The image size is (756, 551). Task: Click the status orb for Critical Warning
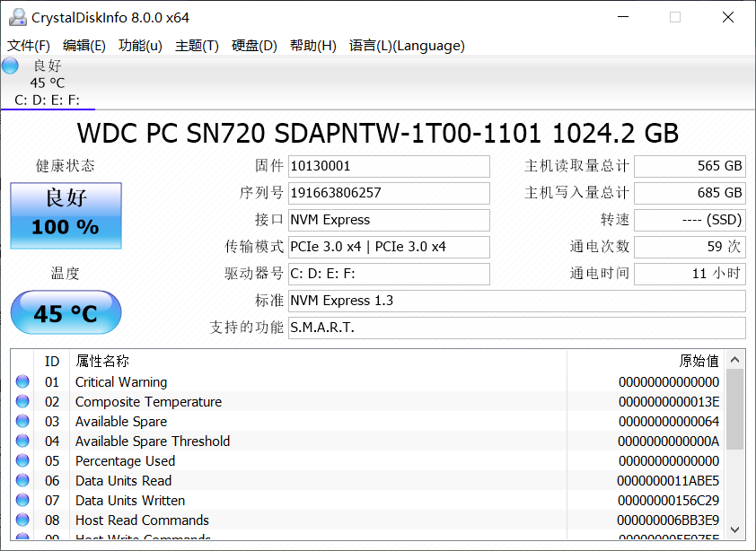(22, 381)
